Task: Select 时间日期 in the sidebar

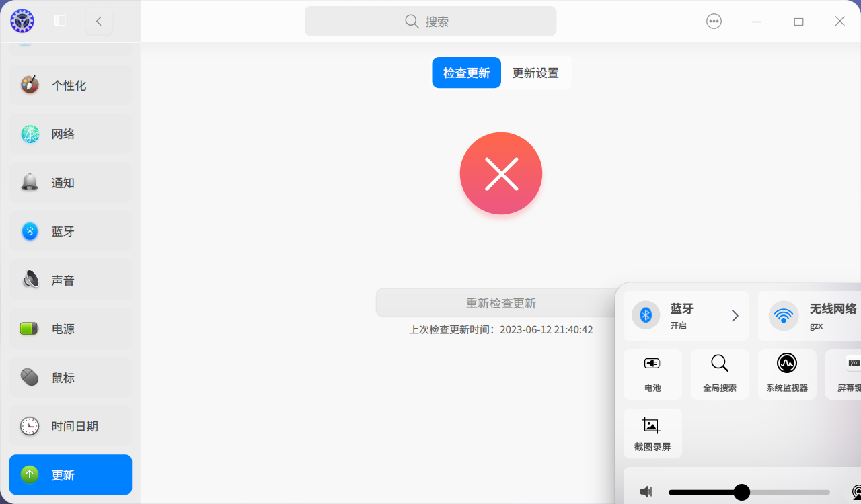Action: 71,426
